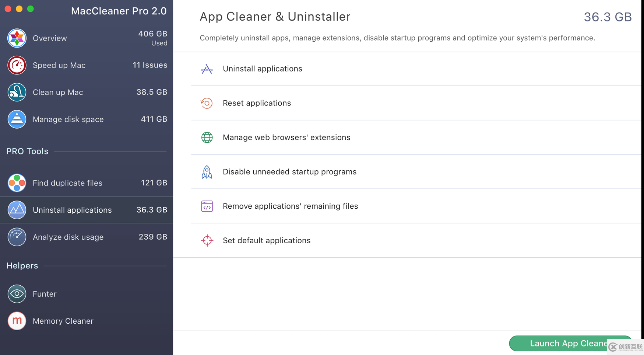The image size is (644, 355).
Task: Click the crosshair default applications icon
Action: click(207, 240)
